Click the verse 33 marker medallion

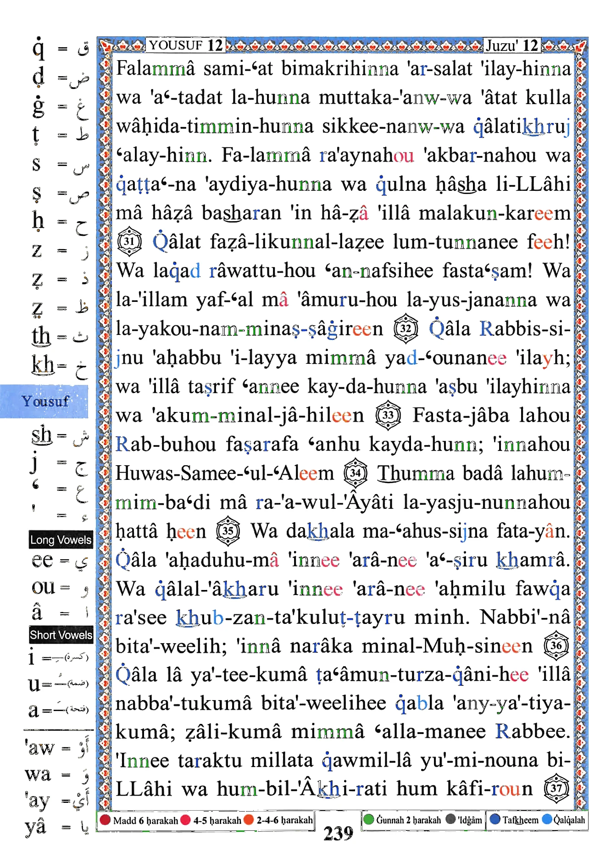[x=388, y=415]
